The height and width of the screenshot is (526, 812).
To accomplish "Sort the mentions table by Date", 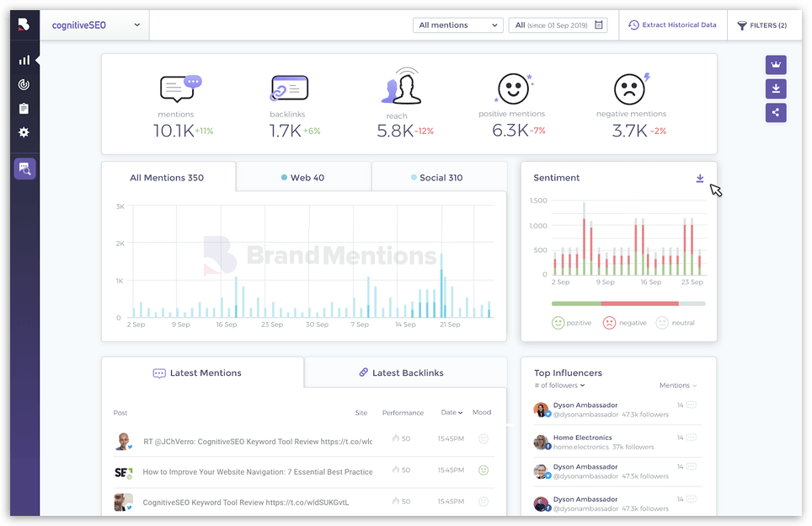I will tap(451, 412).
